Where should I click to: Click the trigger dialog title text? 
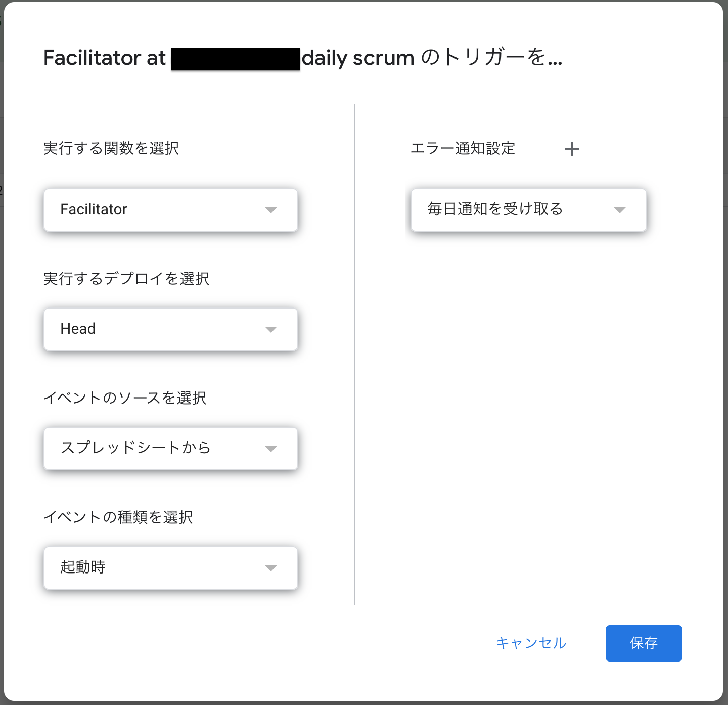(303, 57)
